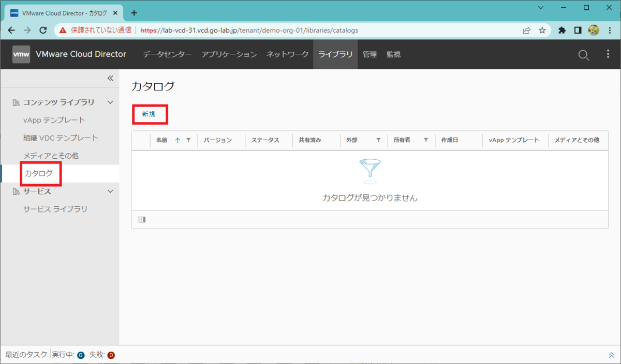Open 管理 menu
621x364 pixels.
click(x=369, y=54)
